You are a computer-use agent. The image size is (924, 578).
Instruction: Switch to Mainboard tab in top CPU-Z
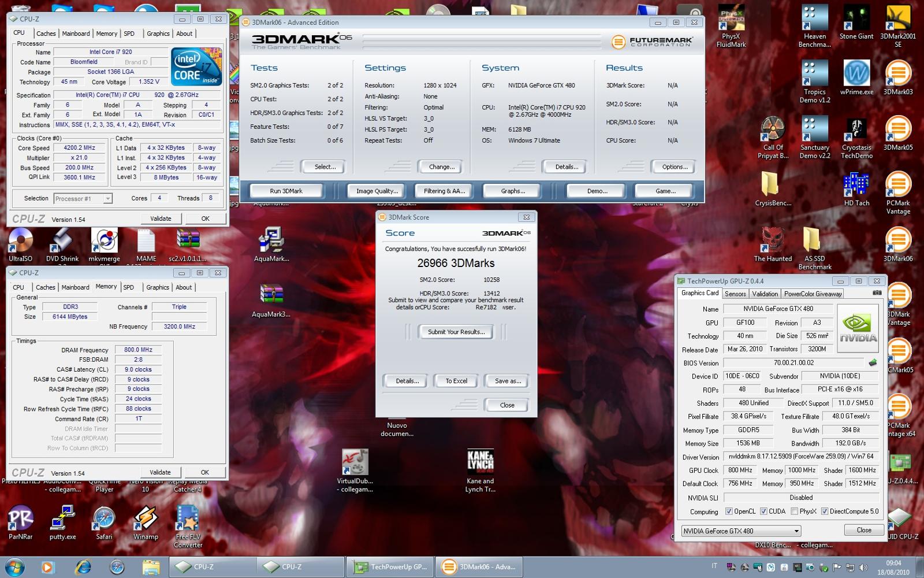pos(76,34)
